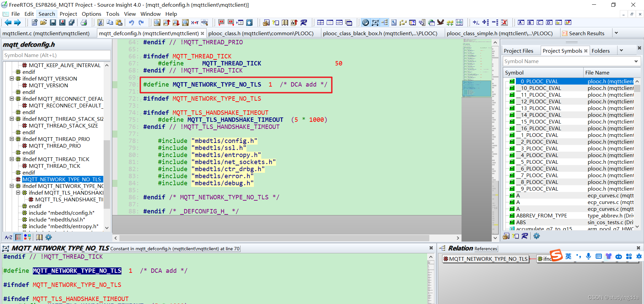Click the tile windows icon
Screen dimensions: 644x304
320,22
